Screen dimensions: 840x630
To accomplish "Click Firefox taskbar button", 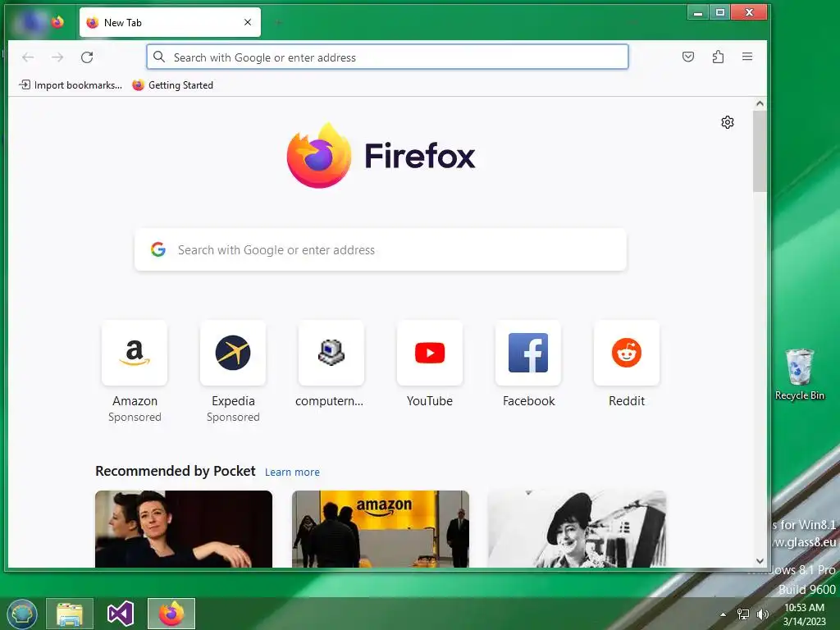I will (x=171, y=614).
